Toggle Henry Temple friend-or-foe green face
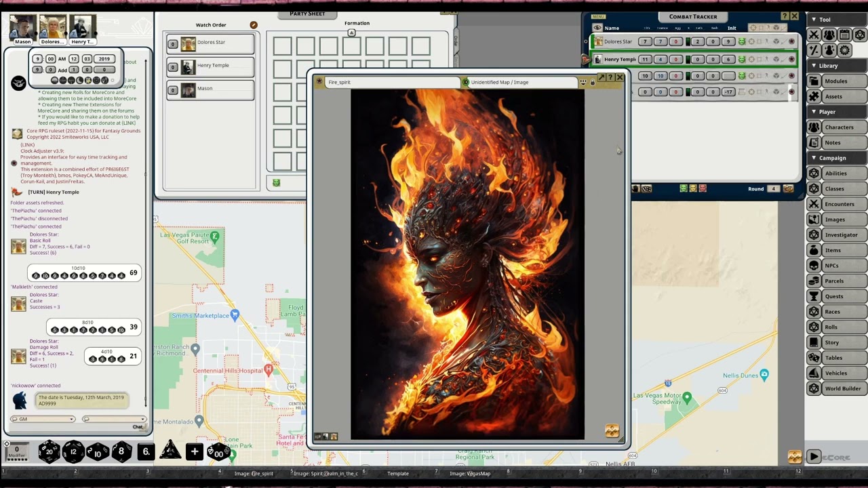This screenshot has height=488, width=868. coord(741,60)
